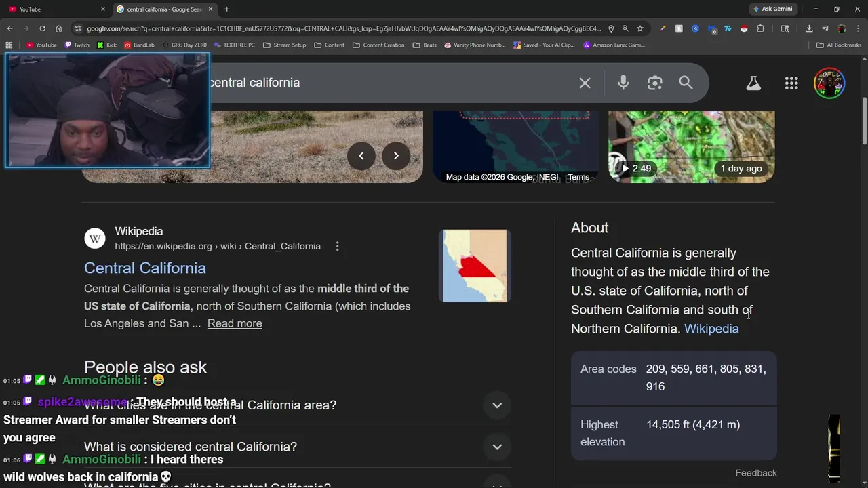Clear the search query with the X
868x488 pixels.
tap(585, 83)
